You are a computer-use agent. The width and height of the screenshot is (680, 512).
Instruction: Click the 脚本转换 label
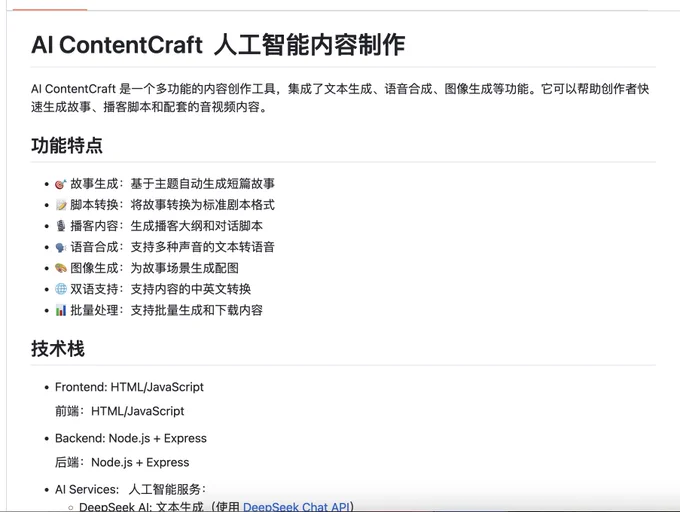point(94,205)
